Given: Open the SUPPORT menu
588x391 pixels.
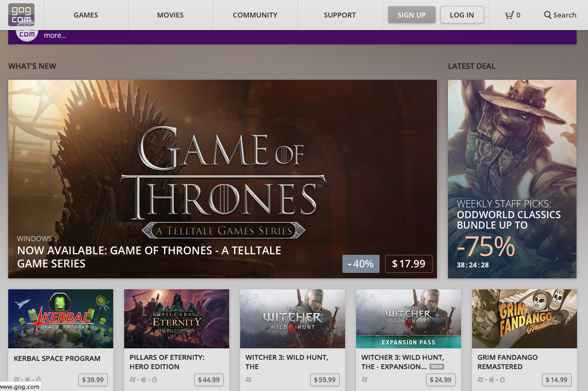Looking at the screenshot, I should [340, 15].
